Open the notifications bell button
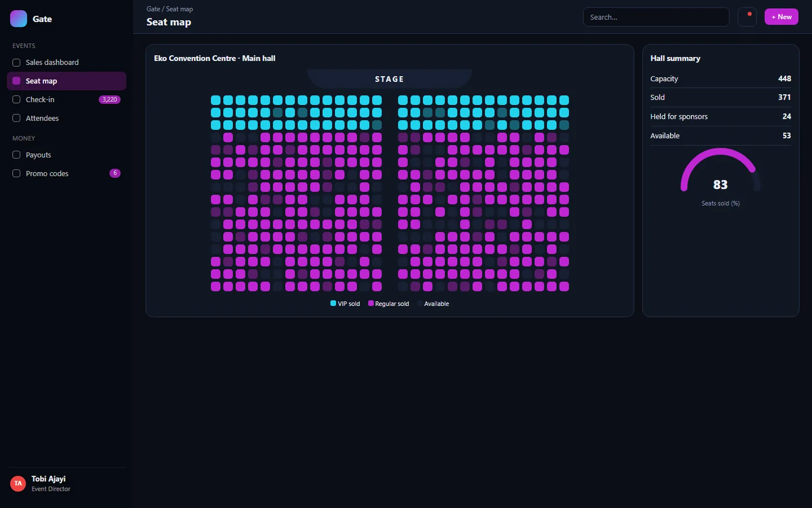 pyautogui.click(x=747, y=17)
